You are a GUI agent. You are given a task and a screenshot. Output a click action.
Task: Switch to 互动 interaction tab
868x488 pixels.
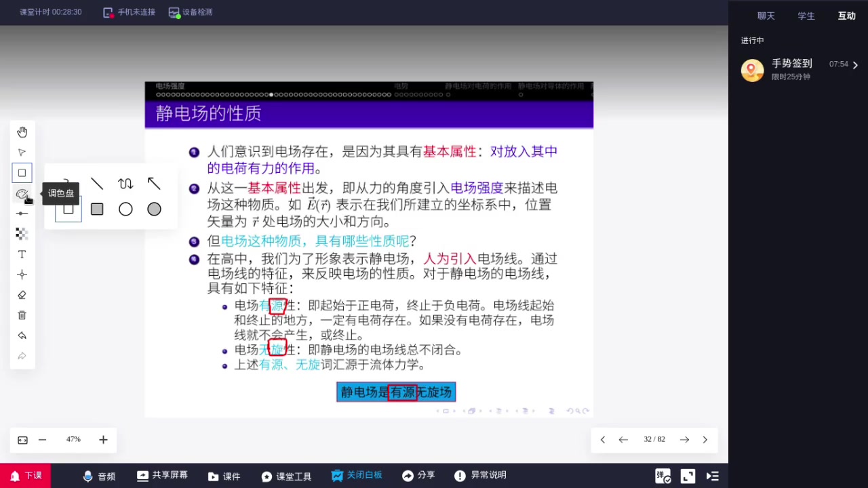(x=847, y=16)
